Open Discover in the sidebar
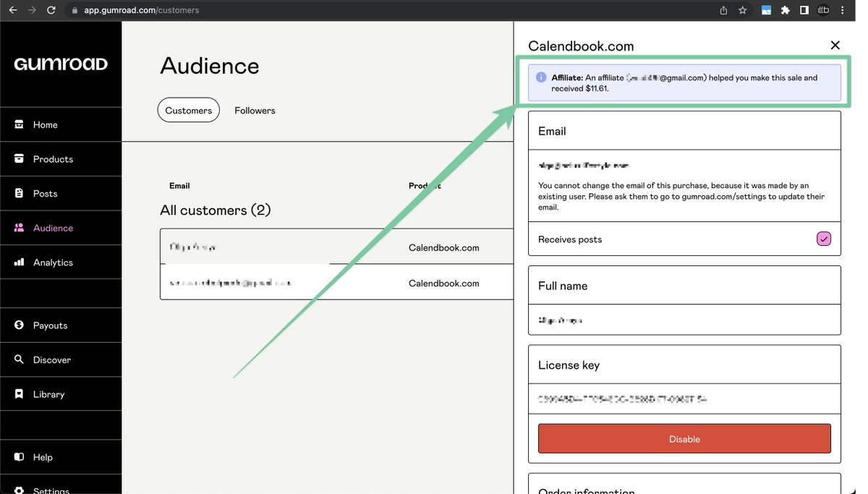The height and width of the screenshot is (494, 868). (61, 359)
